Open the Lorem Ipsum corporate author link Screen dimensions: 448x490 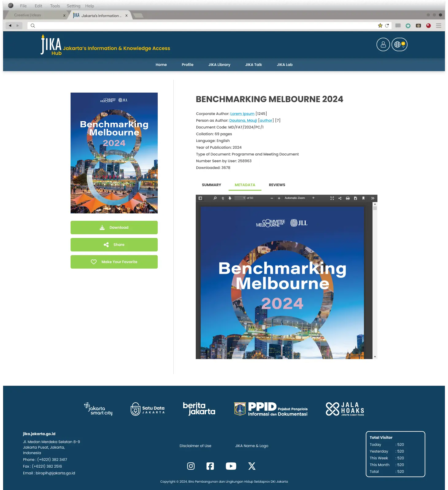click(x=242, y=114)
